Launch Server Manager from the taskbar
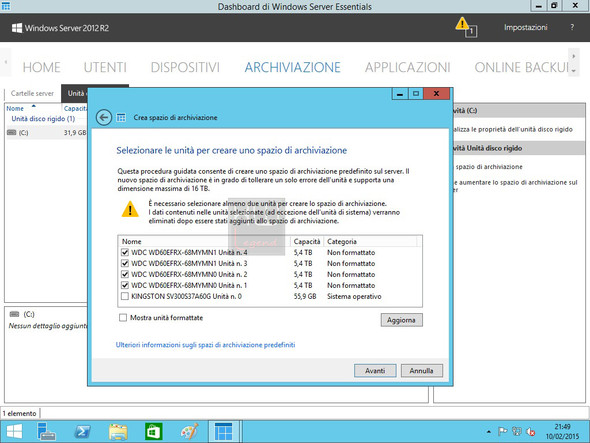Viewport: 590px width, 443px height. click(46, 431)
